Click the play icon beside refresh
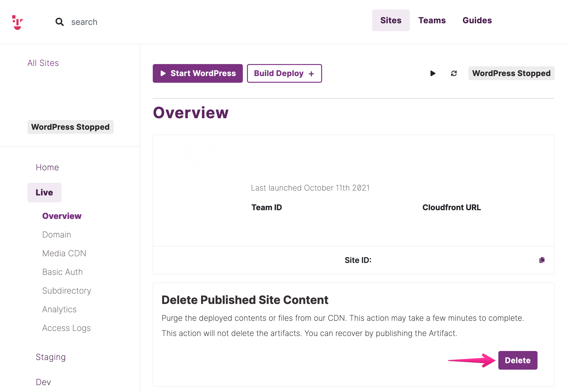This screenshot has height=392, width=567. (x=433, y=73)
